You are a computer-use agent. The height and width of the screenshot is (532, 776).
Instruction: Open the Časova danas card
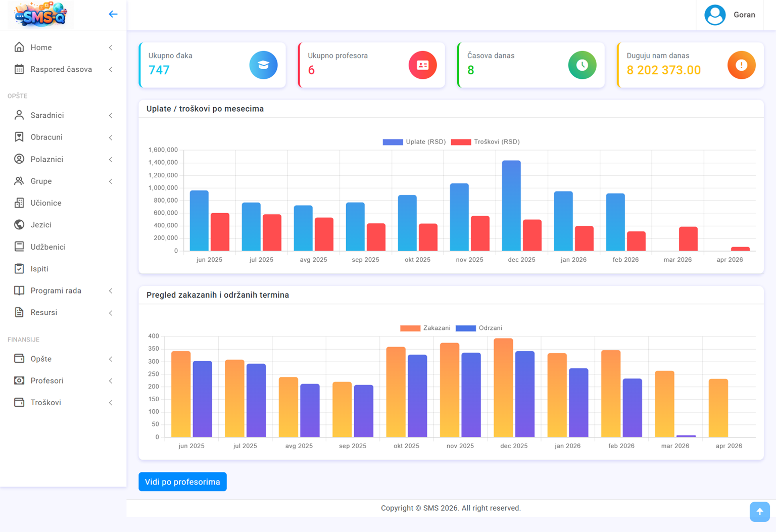[531, 65]
